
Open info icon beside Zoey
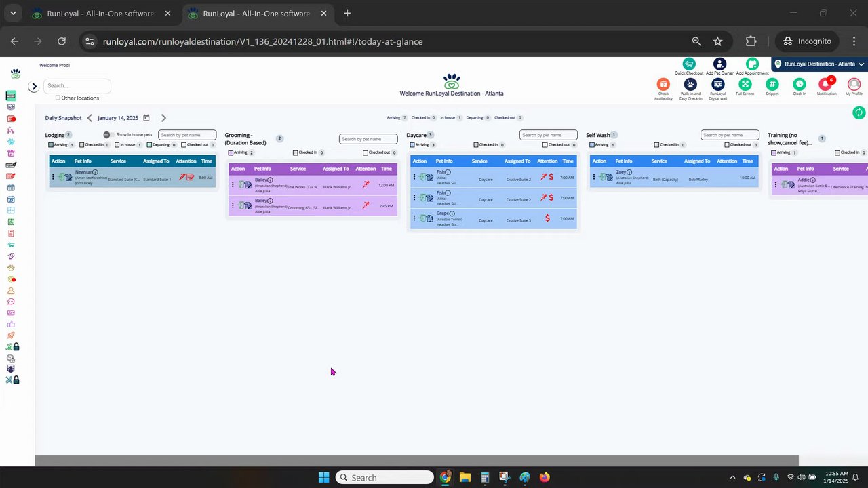[629, 172]
